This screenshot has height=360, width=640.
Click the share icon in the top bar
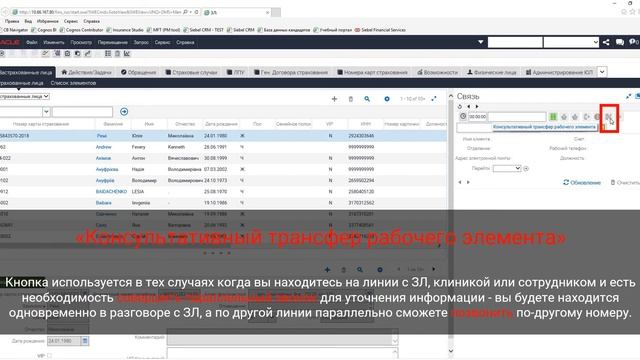[x=606, y=42]
